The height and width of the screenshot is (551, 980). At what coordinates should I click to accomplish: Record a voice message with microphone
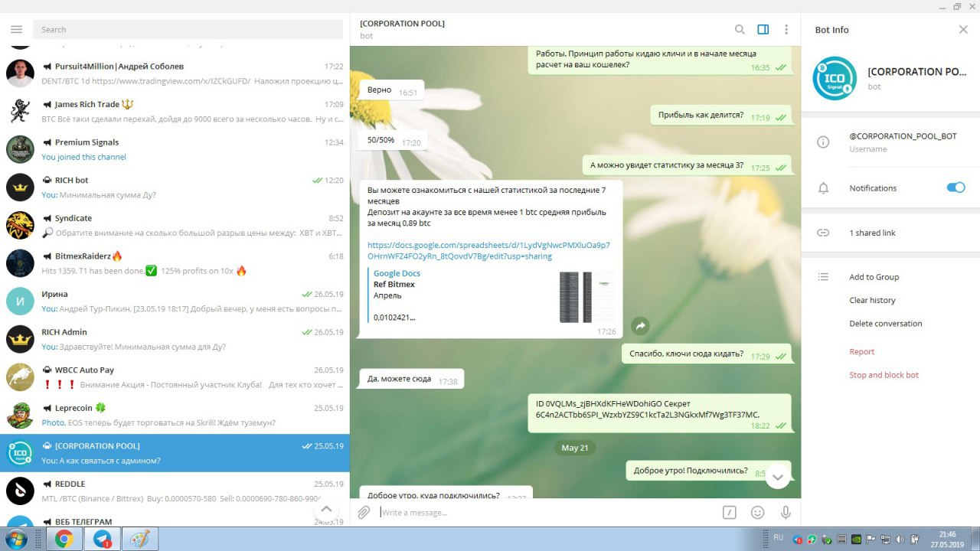tap(786, 512)
